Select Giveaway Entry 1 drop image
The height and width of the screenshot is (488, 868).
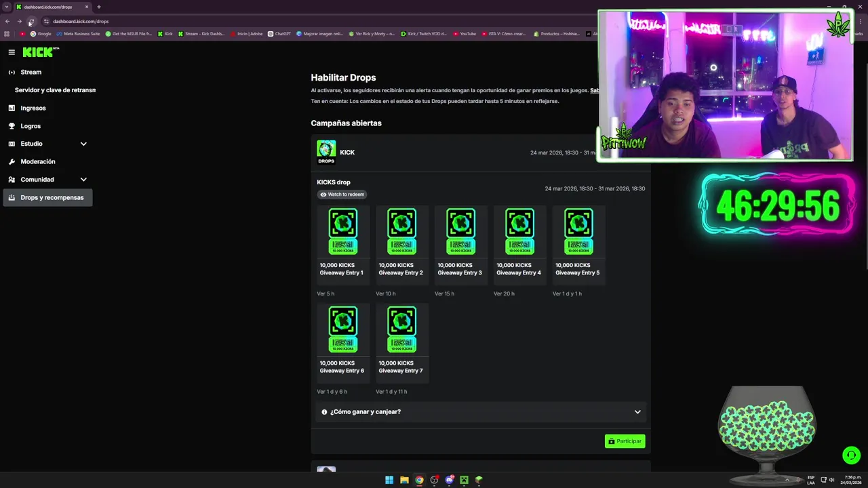[343, 232]
